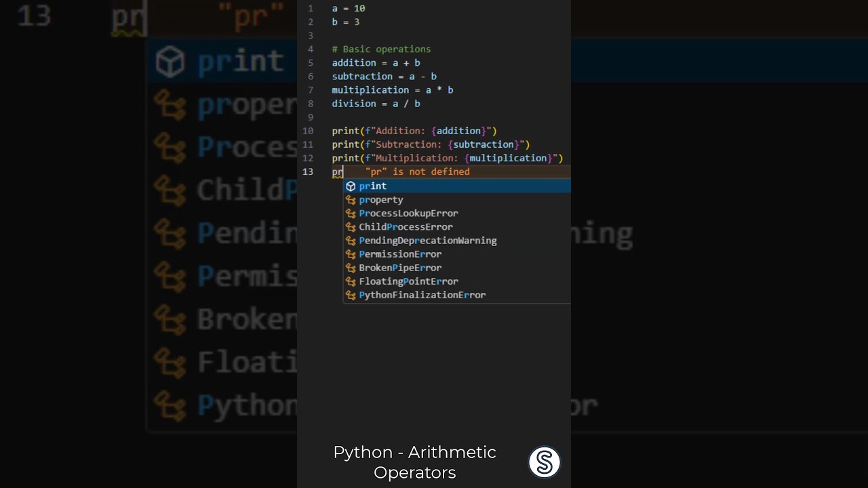Click the line 'addition = a + b'

[x=376, y=62]
